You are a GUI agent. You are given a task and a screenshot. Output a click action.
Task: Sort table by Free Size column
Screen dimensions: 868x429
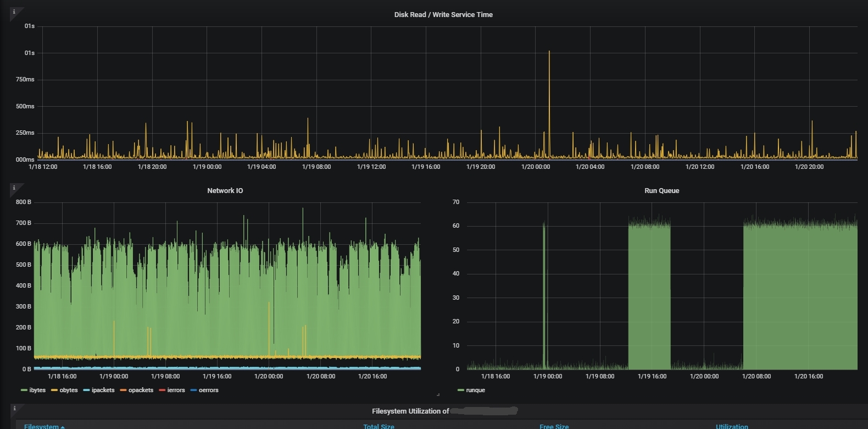pyautogui.click(x=554, y=426)
